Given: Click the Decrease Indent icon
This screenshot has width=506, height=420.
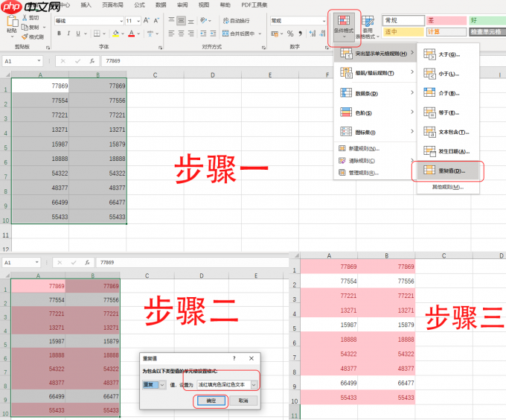Looking at the screenshot, I should 203,34.
